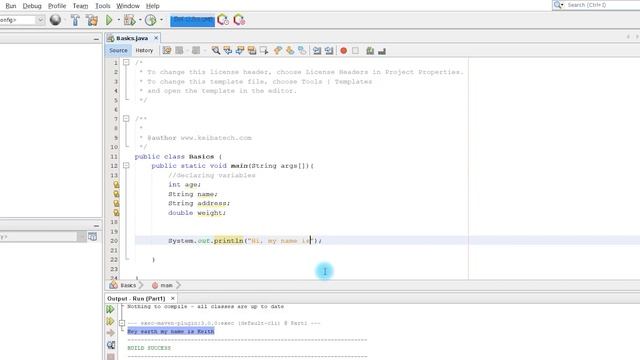
Task: Open the project configuration combo box
Action: tap(22, 20)
